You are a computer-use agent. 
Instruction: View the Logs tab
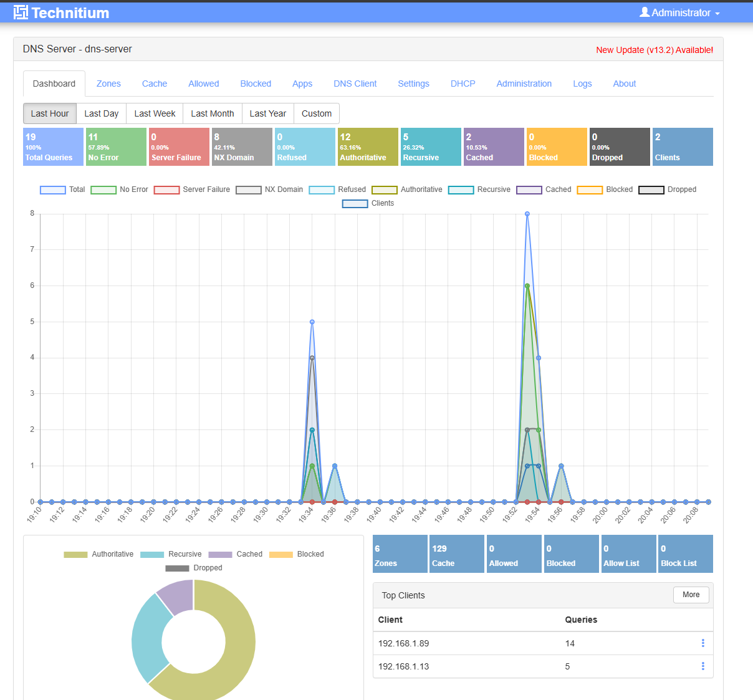583,84
